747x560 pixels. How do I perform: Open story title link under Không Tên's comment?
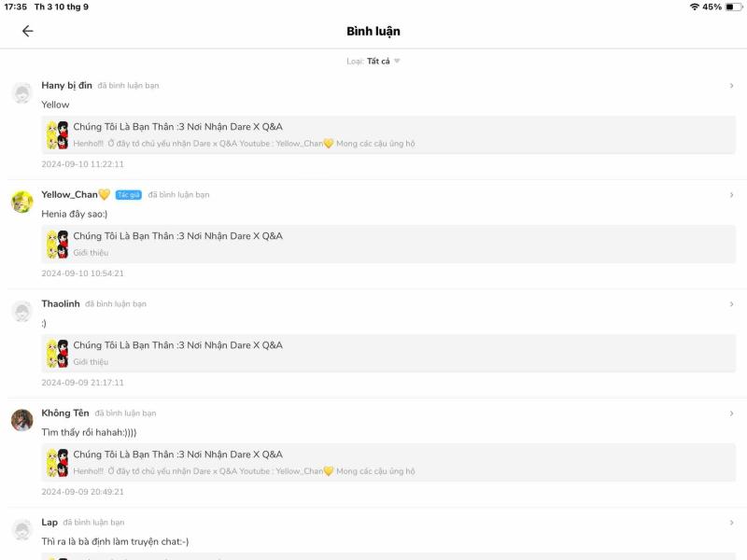(177, 455)
